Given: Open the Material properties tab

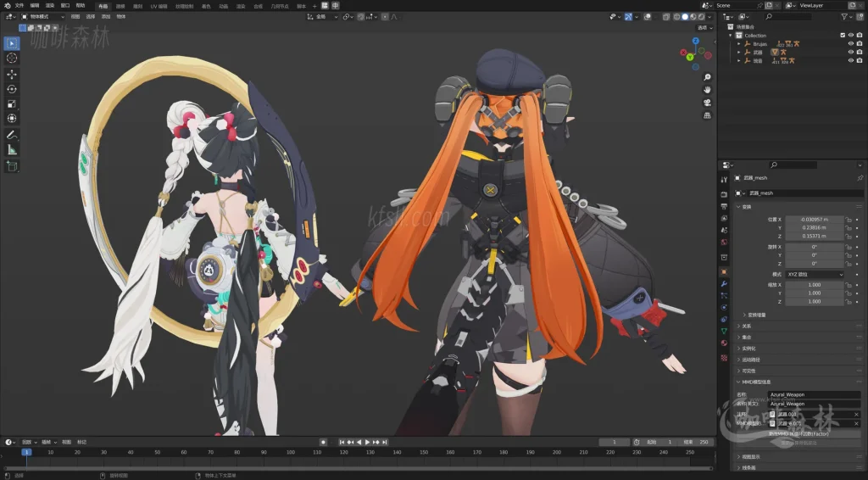Looking at the screenshot, I should click(724, 343).
